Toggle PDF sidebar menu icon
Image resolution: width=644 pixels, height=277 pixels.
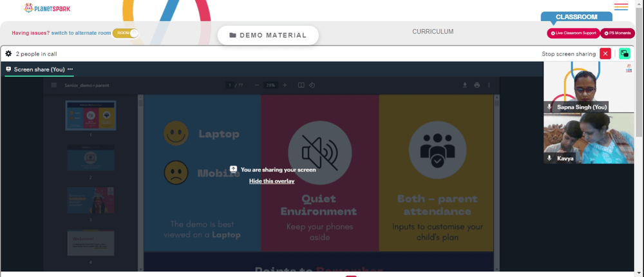pos(54,85)
